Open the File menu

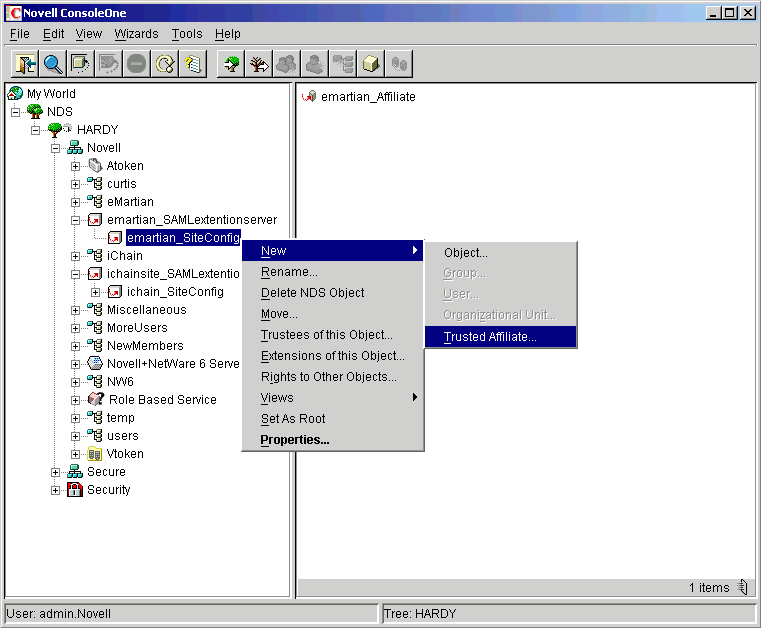[x=19, y=33]
